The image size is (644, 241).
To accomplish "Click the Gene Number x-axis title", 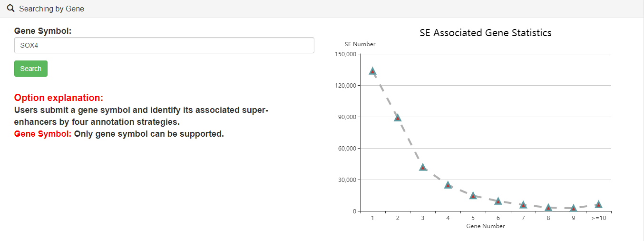I will 485,226.
